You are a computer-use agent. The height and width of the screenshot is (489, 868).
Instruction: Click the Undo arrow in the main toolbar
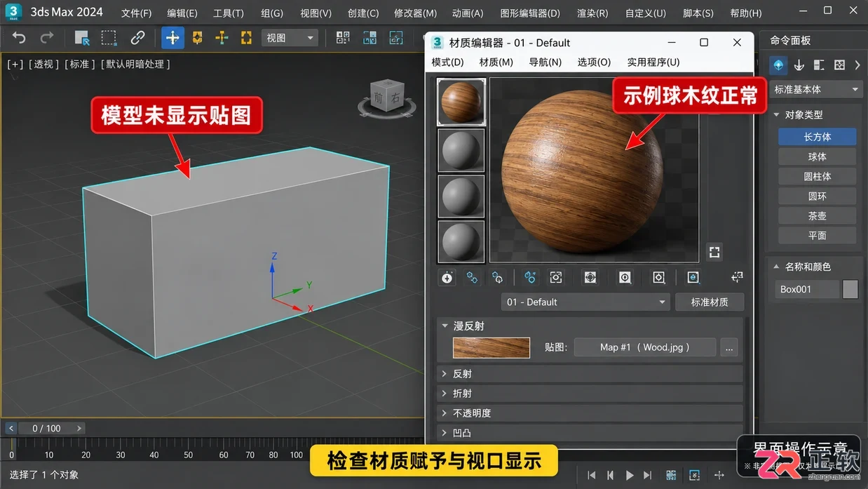(20, 38)
